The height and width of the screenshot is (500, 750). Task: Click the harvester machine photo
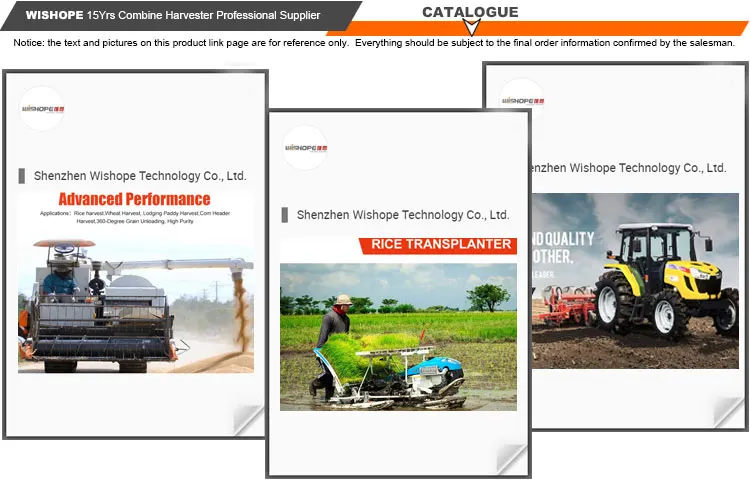pos(136,305)
